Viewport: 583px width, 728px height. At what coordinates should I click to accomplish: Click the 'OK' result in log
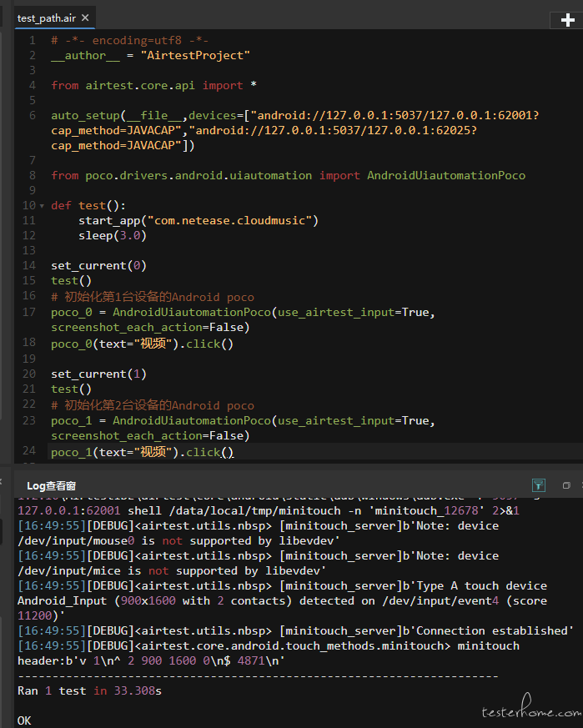pos(24,720)
